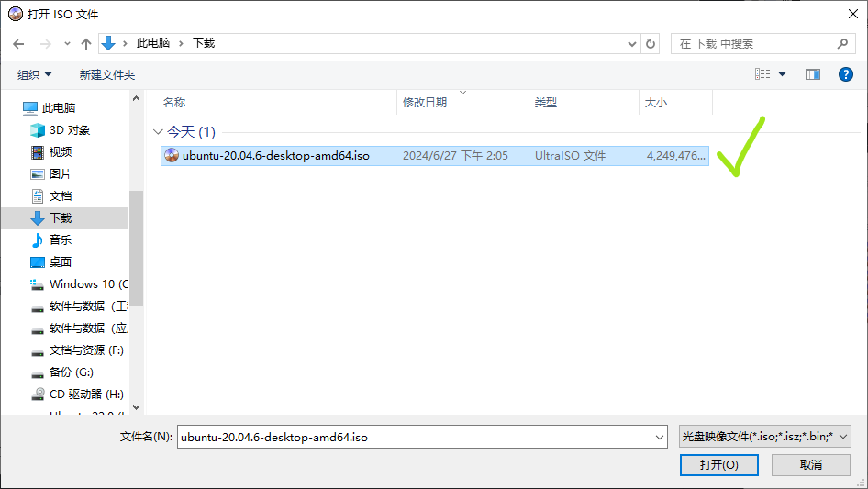Open the CD 驱动器 (H:) drive

click(85, 394)
